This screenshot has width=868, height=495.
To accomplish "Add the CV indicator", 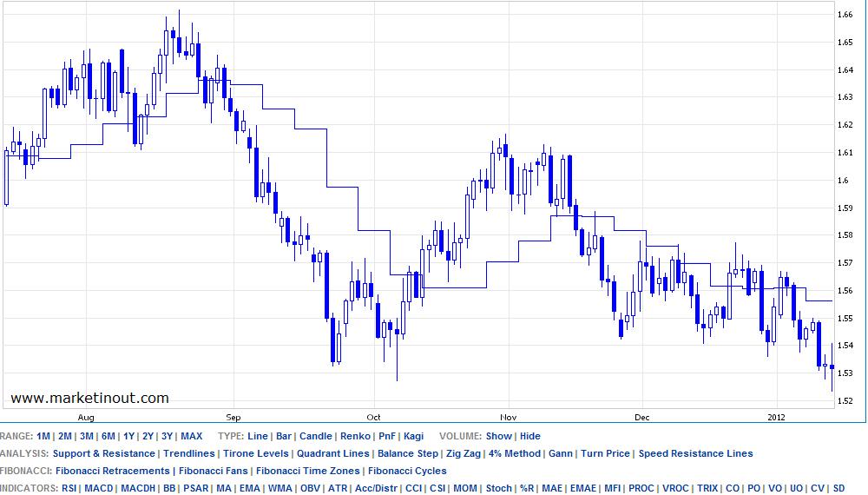I will point(818,488).
